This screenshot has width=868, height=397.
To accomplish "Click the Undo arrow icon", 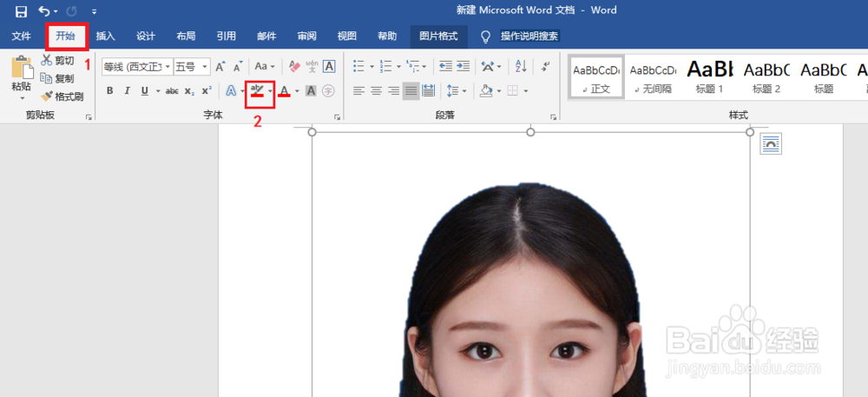I will [x=44, y=11].
